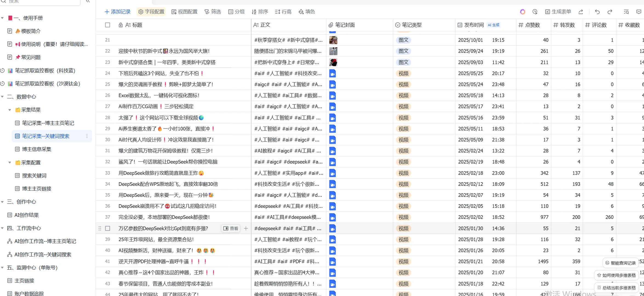Open the 视图配置 view configuration

pyautogui.click(x=184, y=12)
